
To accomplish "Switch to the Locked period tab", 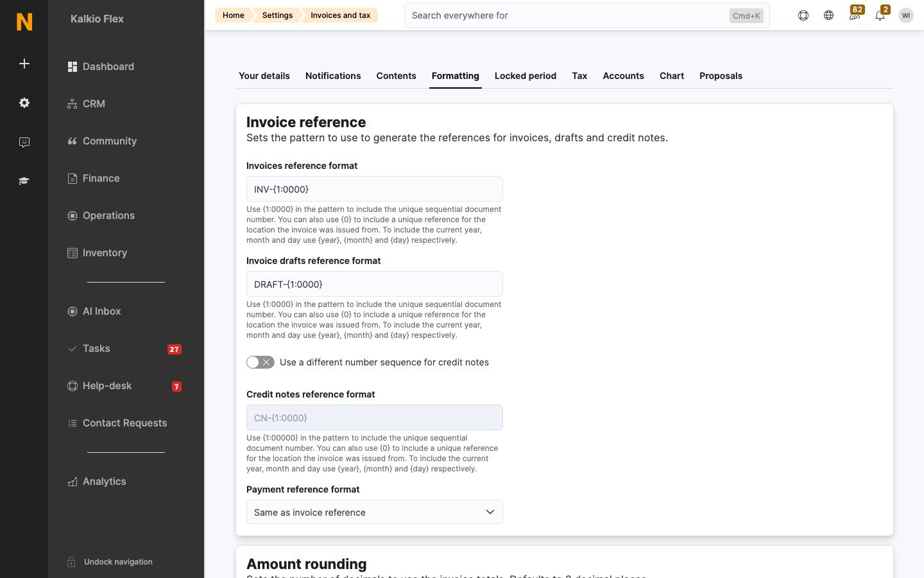I will pos(526,76).
